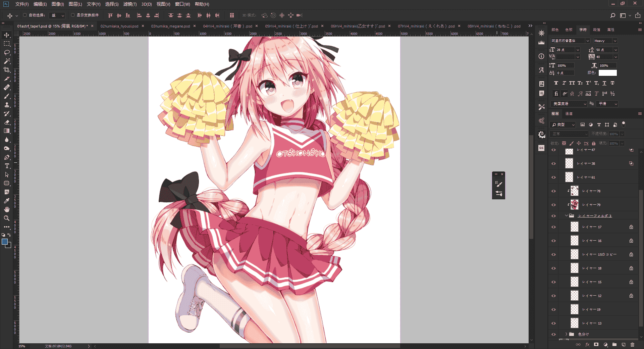Viewport: 644px width, 349px height.
Task: Enable the 显示变换控件 checkbox
Action: [x=73, y=15]
